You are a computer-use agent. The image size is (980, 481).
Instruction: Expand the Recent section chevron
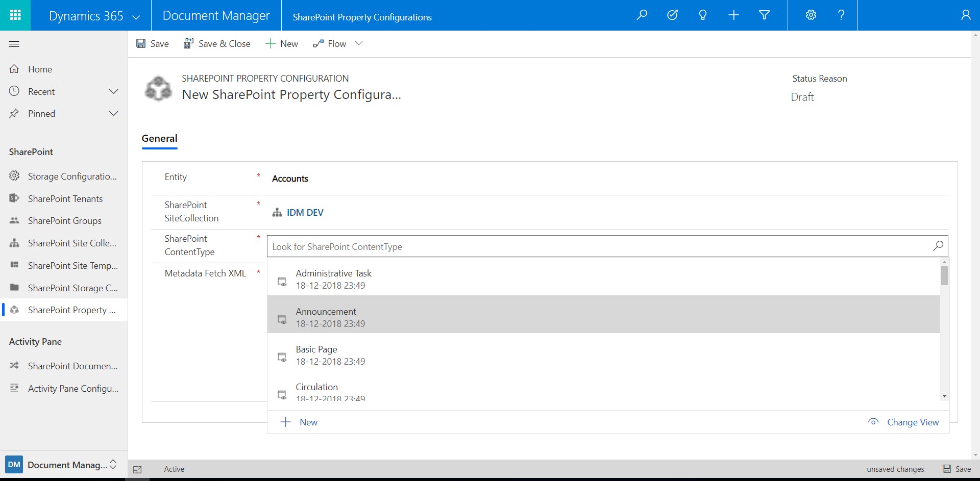point(113,91)
